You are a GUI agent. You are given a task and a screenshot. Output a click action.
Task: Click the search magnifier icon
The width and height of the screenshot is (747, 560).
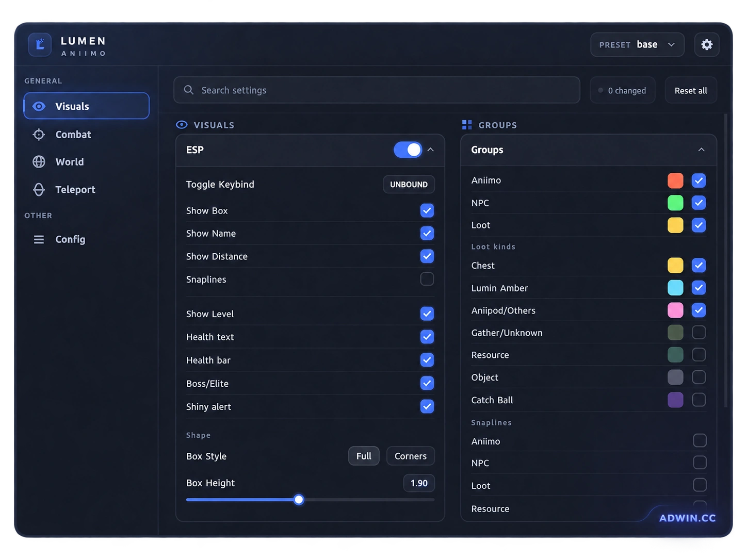click(189, 90)
